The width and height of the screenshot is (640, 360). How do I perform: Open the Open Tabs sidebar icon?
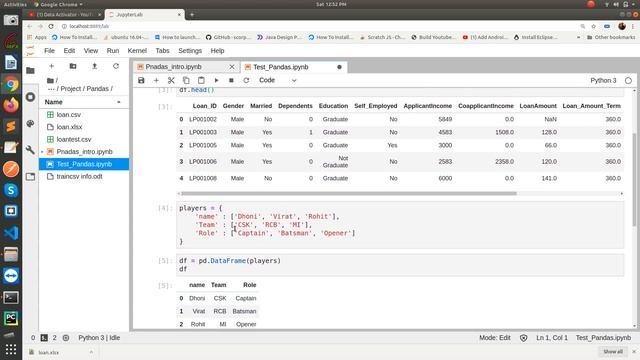pyautogui.click(x=30, y=176)
